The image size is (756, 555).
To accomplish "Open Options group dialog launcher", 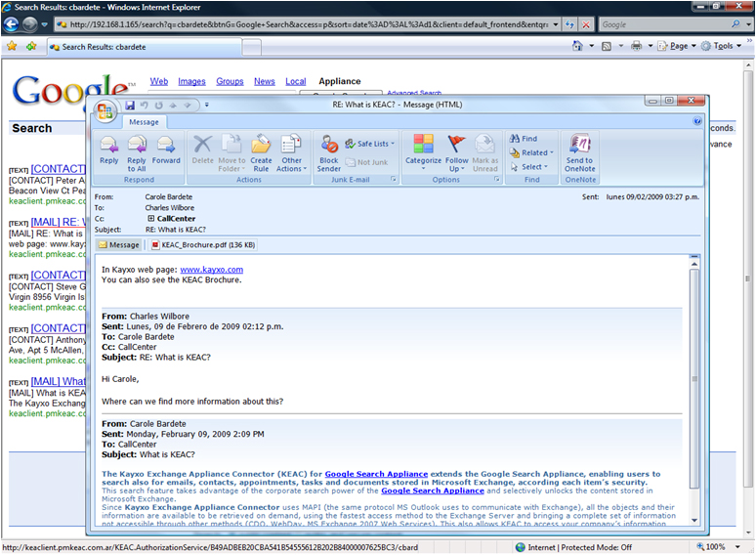I will point(496,179).
